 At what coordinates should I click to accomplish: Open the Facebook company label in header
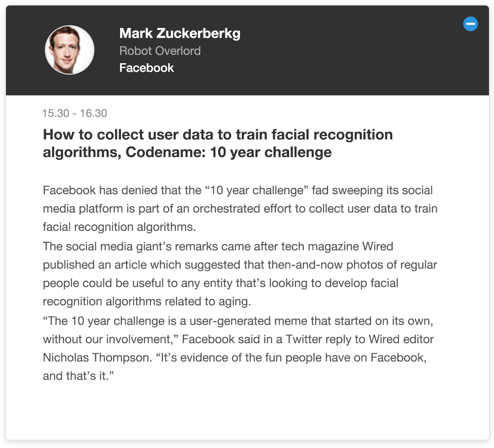tap(147, 68)
